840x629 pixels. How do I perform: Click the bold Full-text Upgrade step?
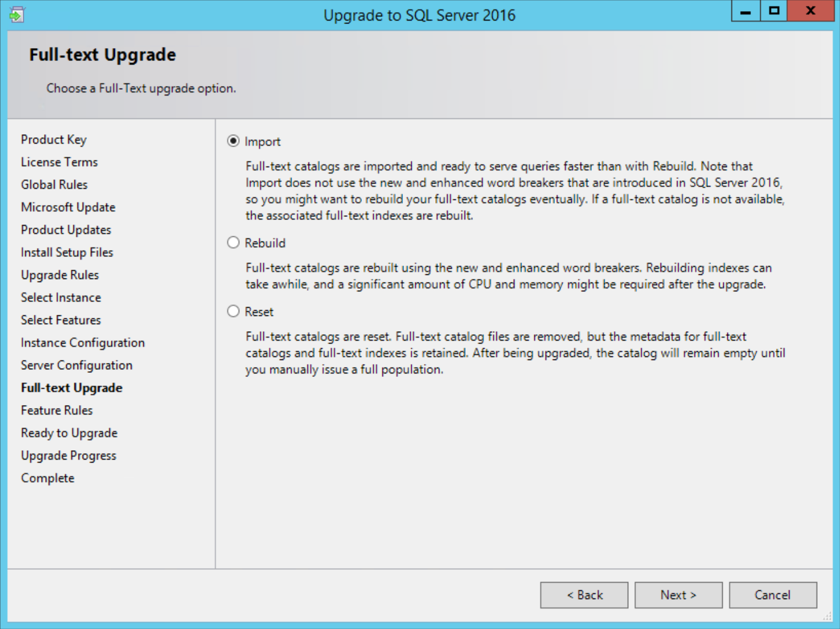point(72,387)
